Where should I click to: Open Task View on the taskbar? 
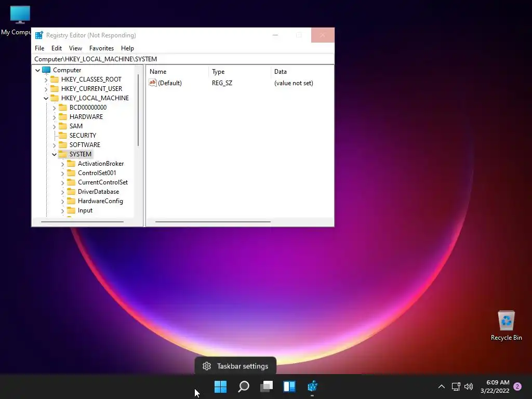[x=267, y=387]
